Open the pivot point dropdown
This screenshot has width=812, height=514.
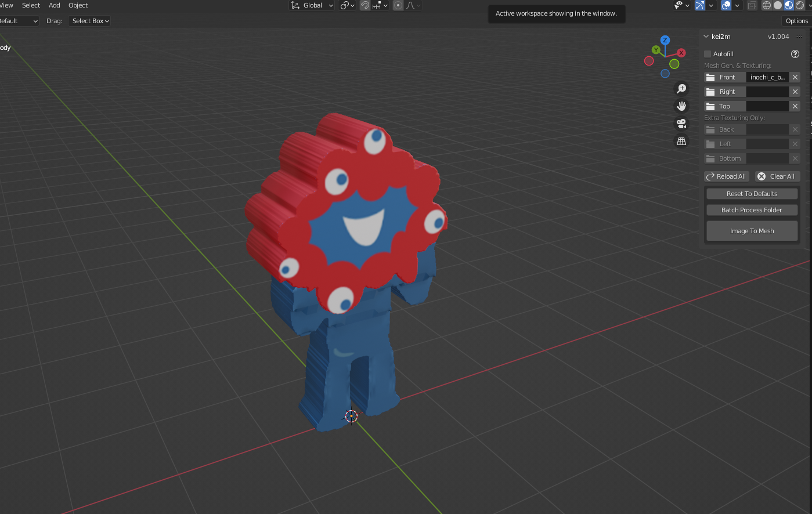(x=347, y=5)
